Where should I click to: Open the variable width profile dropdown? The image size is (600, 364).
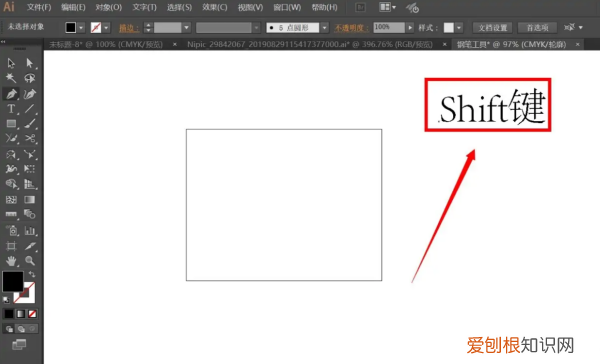[x=256, y=28]
